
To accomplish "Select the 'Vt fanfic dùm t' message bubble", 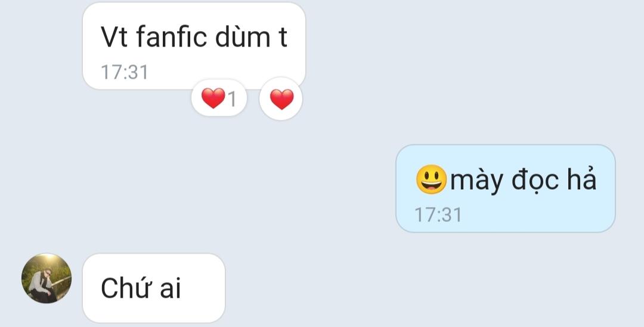I will (194, 46).
